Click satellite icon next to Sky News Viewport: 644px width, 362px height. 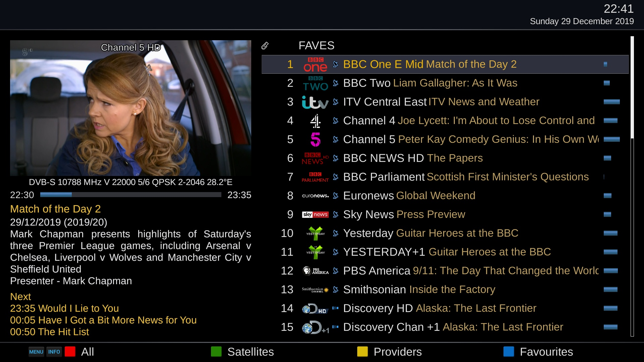click(x=335, y=215)
